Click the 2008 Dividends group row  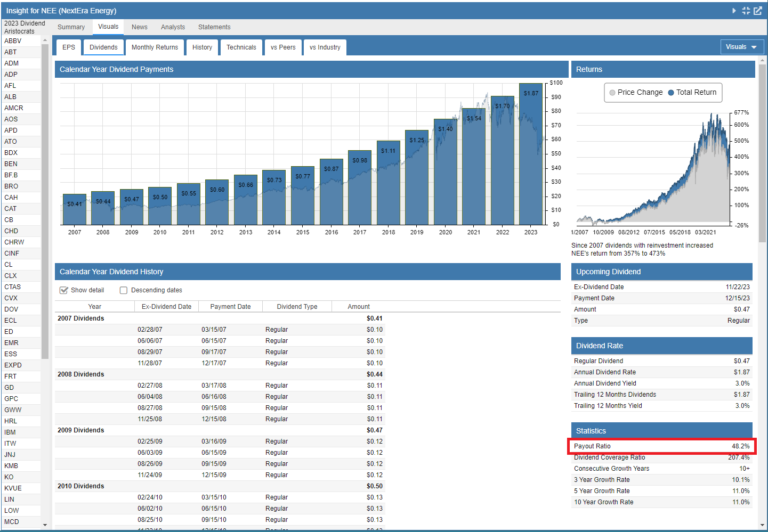pos(219,374)
